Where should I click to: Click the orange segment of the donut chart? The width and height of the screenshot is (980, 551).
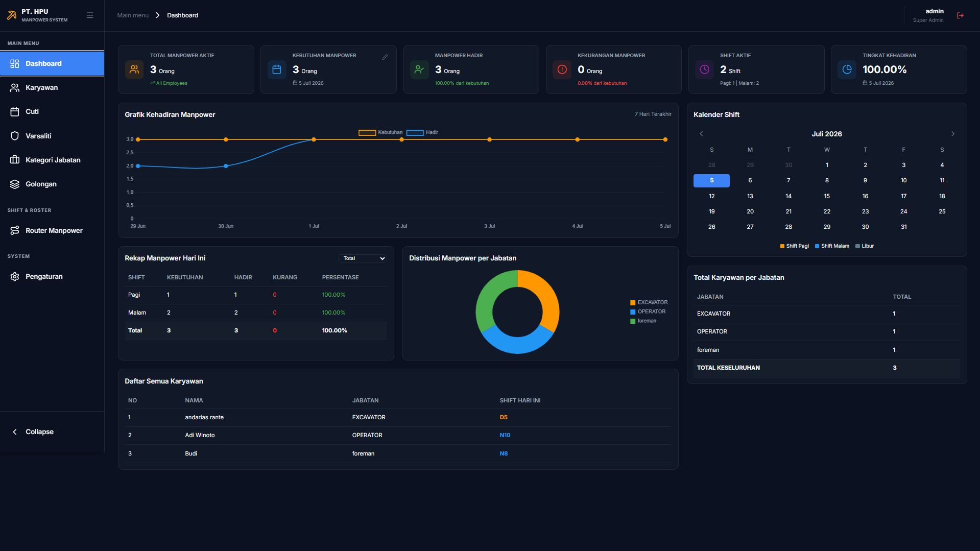click(x=547, y=297)
